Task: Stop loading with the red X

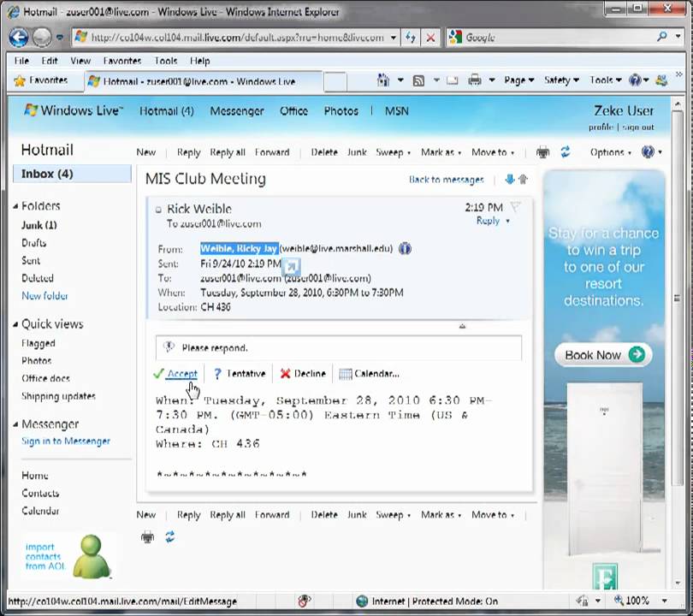Action: [x=430, y=38]
